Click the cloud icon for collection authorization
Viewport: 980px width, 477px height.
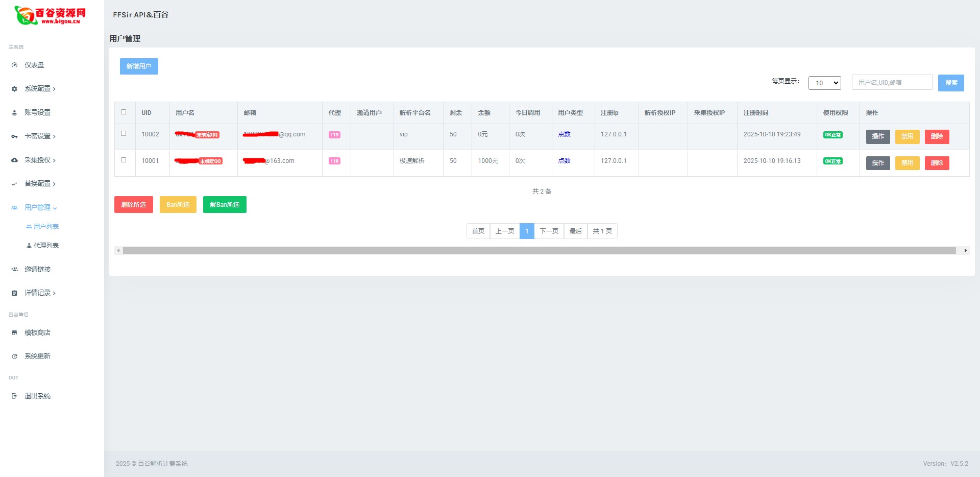(14, 160)
